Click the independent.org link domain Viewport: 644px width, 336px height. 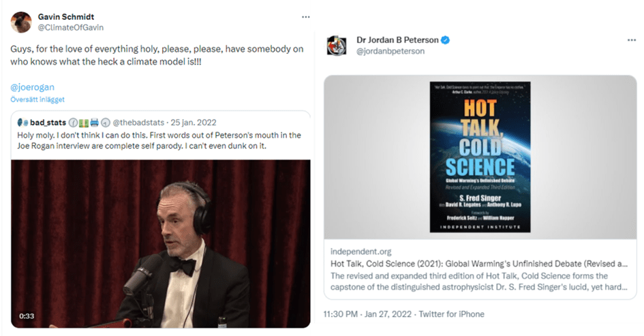pos(361,251)
